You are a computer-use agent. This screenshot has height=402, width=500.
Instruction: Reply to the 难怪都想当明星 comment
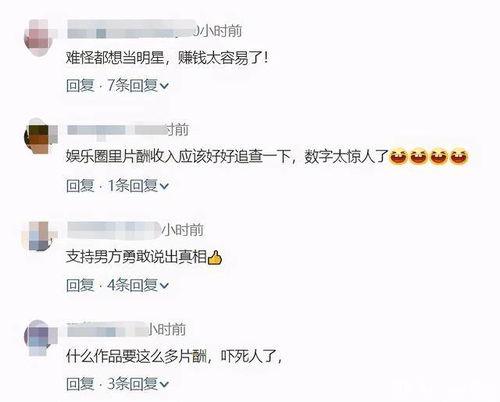pyautogui.click(x=80, y=86)
